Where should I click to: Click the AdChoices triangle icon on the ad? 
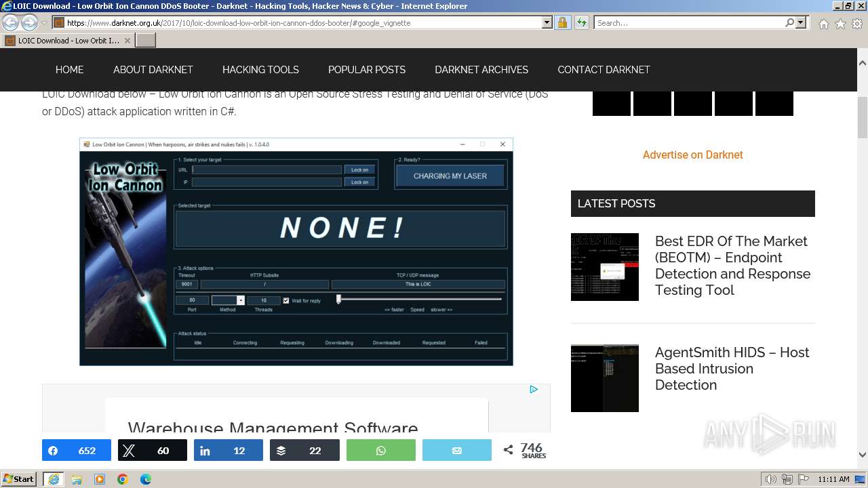pos(534,389)
